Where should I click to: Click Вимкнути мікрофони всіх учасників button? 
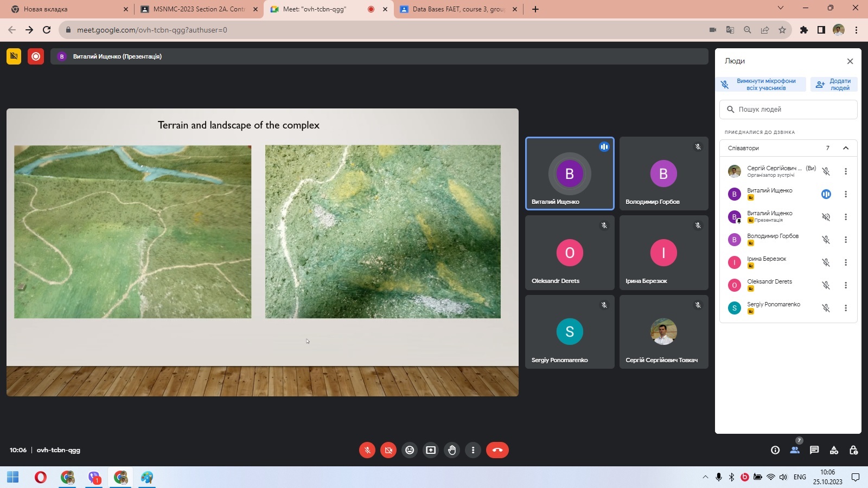coord(761,85)
